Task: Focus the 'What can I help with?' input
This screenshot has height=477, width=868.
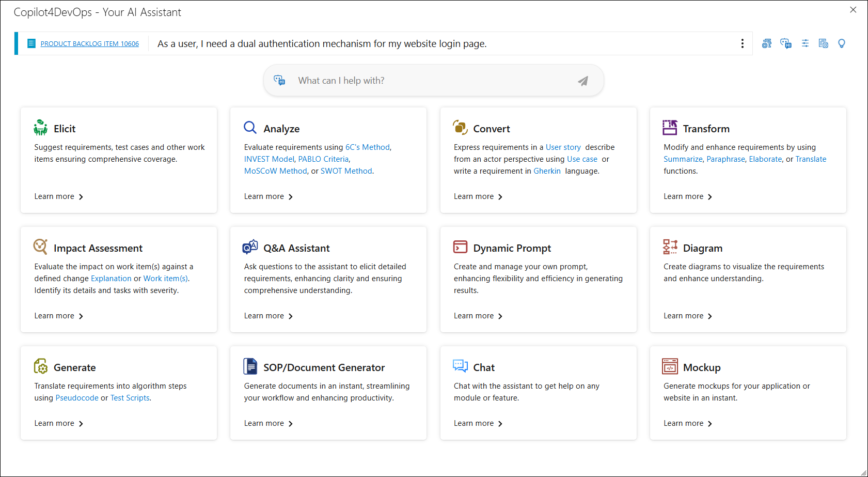Action: click(x=434, y=81)
